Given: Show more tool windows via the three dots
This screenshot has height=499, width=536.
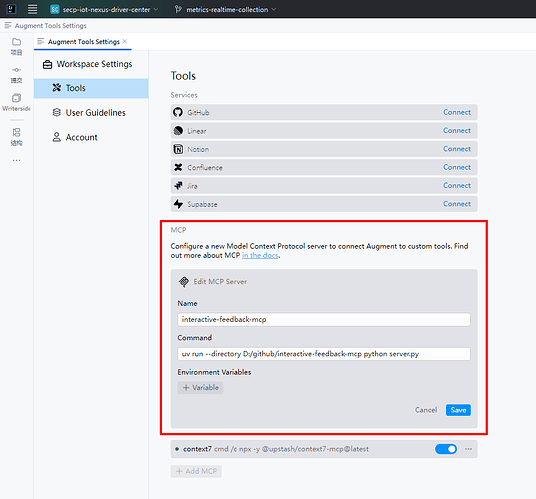Looking at the screenshot, I should 16,160.
